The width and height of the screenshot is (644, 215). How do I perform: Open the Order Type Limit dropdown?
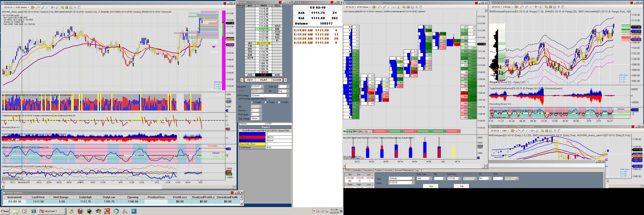click(x=430, y=178)
